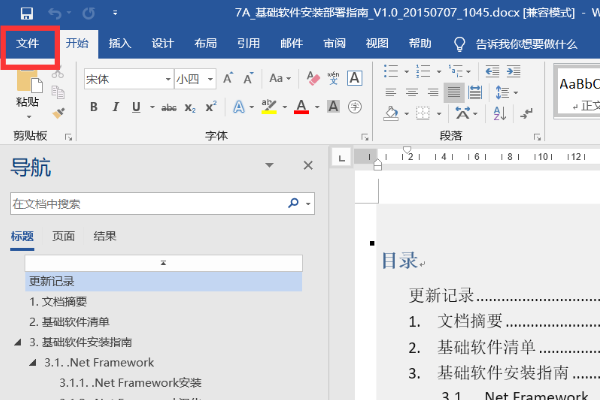Click the Increase Indent icon

pyautogui.click(x=514, y=71)
